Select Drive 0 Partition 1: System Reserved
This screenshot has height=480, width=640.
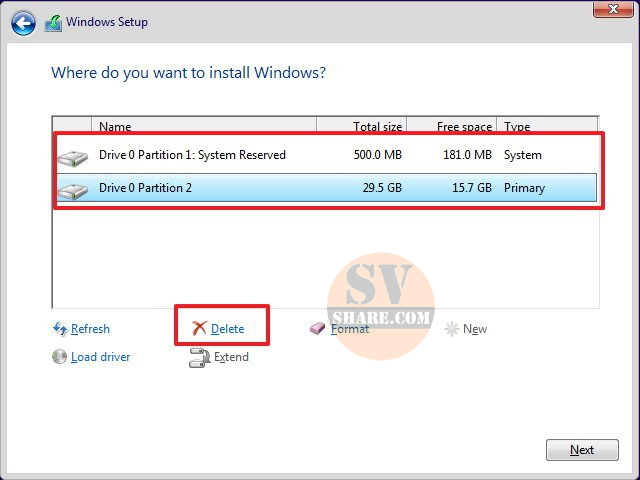pos(327,155)
